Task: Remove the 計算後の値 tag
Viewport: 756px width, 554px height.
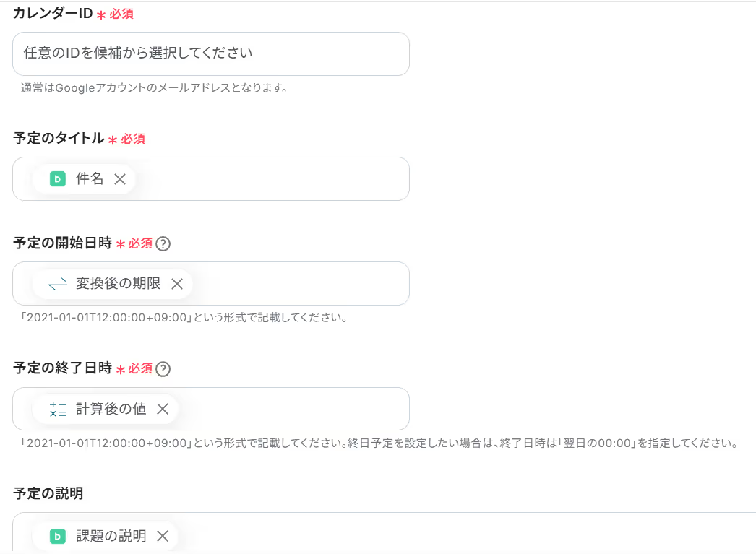Action: 163,409
